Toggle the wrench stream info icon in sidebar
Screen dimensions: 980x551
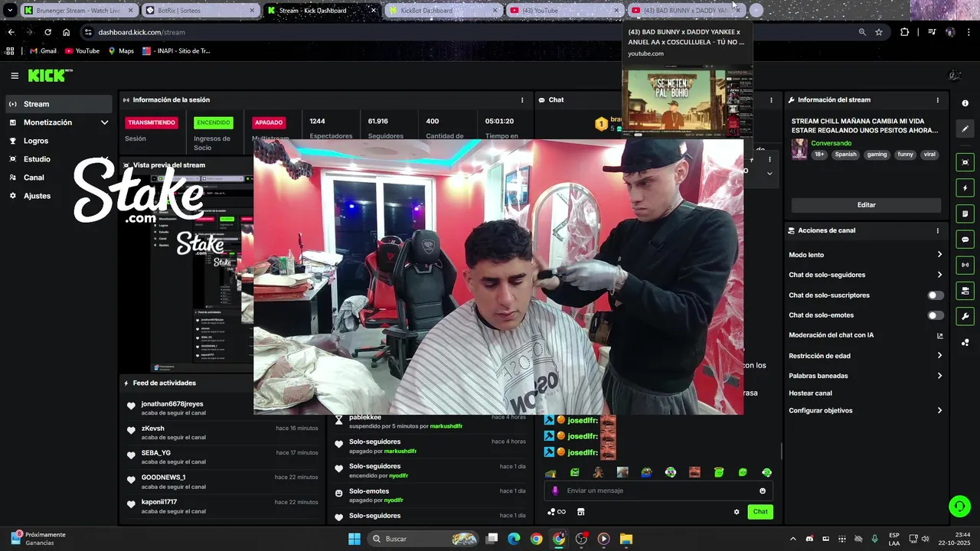pyautogui.click(x=965, y=316)
